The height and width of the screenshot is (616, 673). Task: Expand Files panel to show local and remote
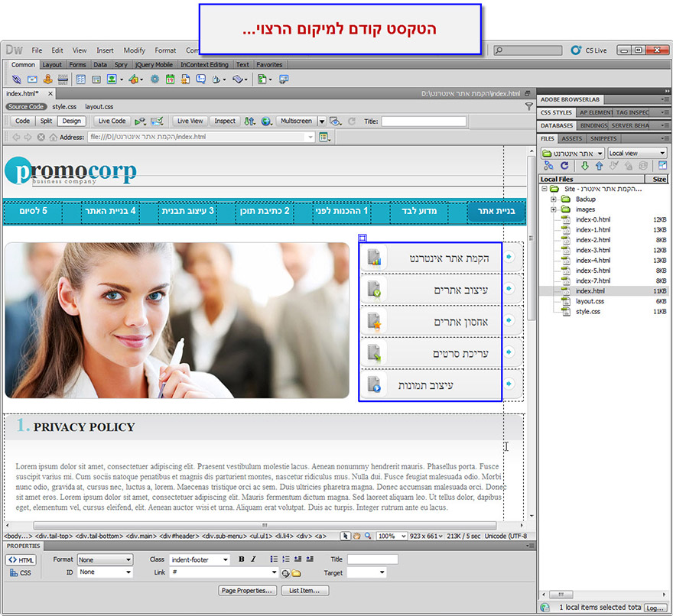(662, 166)
